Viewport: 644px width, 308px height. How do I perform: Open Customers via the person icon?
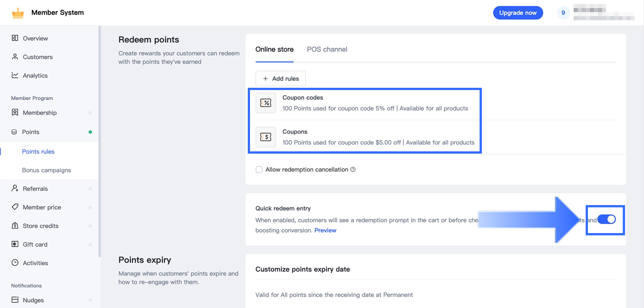15,57
